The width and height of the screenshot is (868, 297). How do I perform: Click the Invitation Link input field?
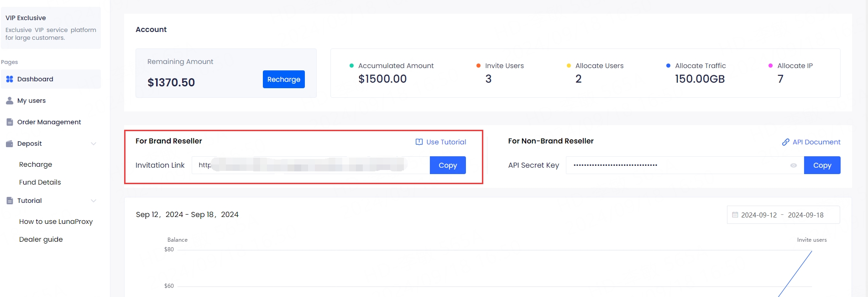click(310, 165)
